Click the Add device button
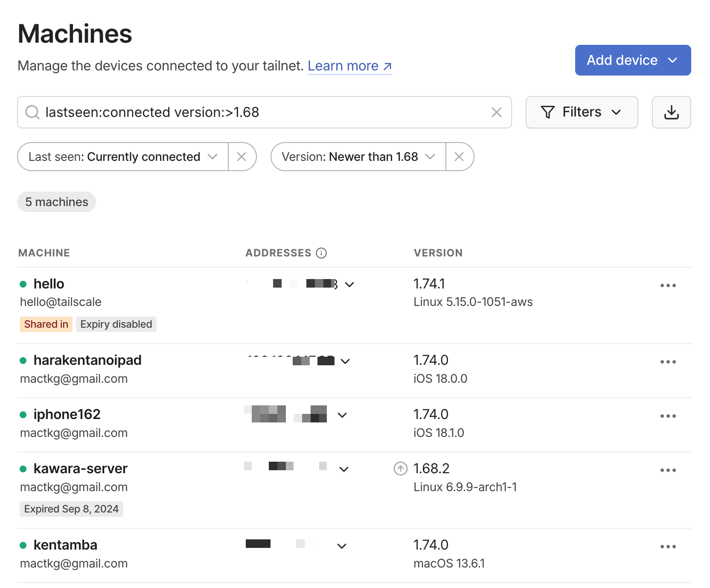 [x=632, y=60]
